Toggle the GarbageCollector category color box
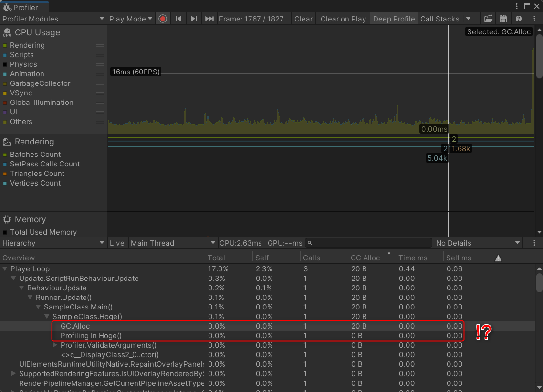 pyautogui.click(x=5, y=84)
